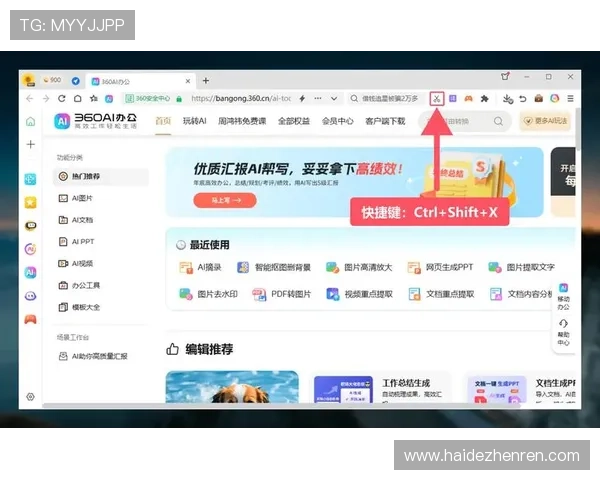Click the purple square extension icon
Image resolution: width=600 pixels, height=480 pixels.
pyautogui.click(x=453, y=99)
